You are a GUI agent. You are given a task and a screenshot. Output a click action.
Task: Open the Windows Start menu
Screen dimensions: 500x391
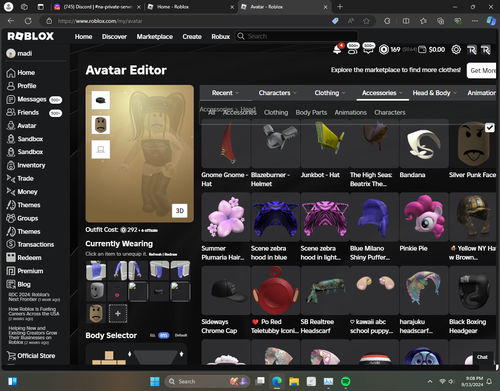(x=155, y=381)
